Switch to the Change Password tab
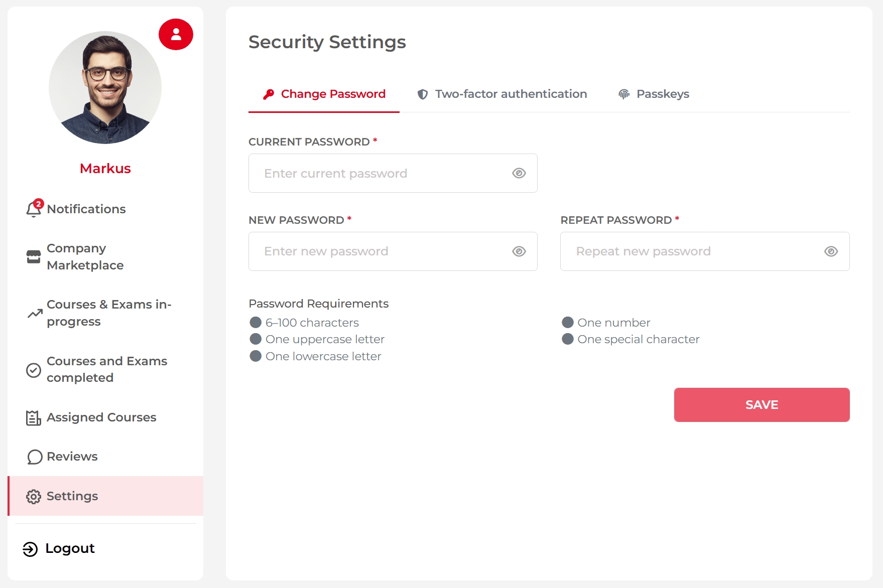Image resolution: width=883 pixels, height=588 pixels. [324, 94]
